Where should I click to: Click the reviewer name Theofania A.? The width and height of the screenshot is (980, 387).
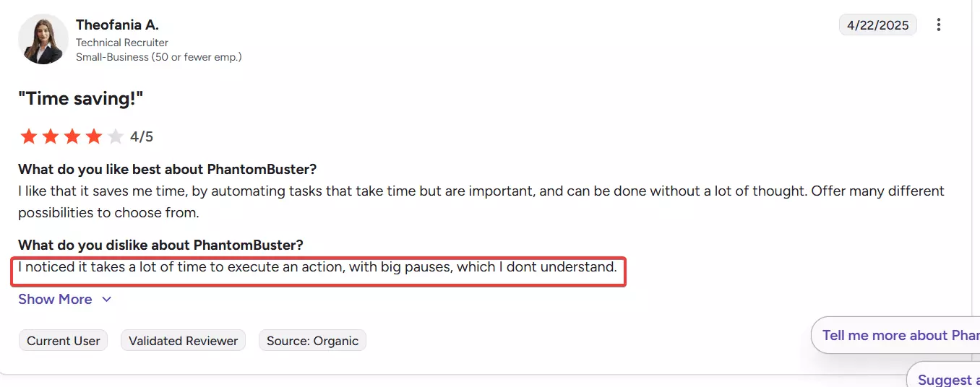pos(117,25)
